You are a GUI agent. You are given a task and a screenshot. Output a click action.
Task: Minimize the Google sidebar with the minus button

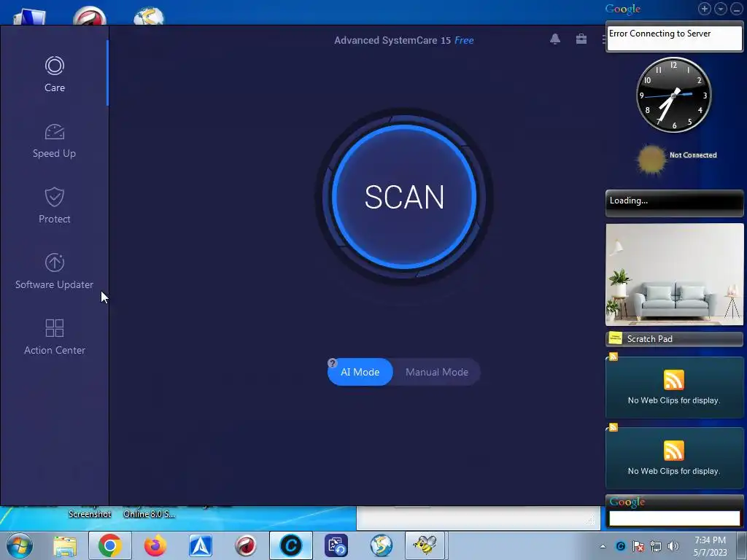(736, 9)
